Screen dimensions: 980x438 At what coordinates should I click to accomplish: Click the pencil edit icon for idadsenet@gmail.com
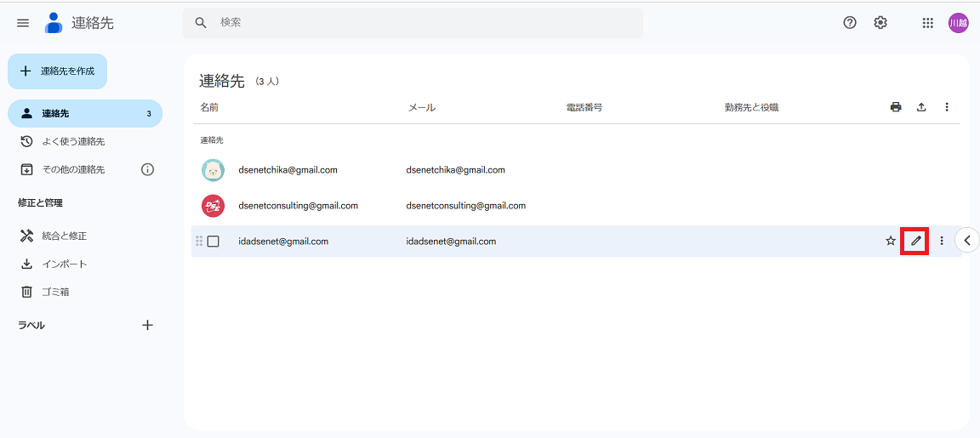pos(915,241)
